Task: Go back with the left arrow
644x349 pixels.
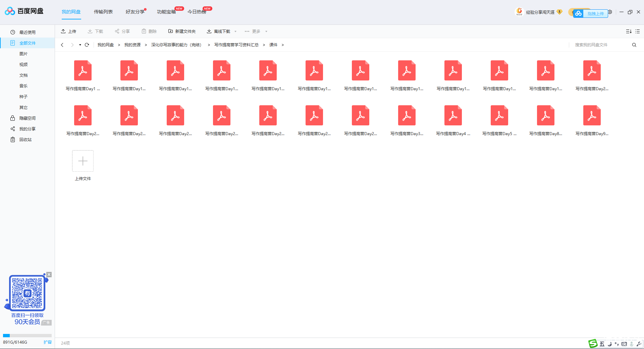Action: click(x=62, y=45)
